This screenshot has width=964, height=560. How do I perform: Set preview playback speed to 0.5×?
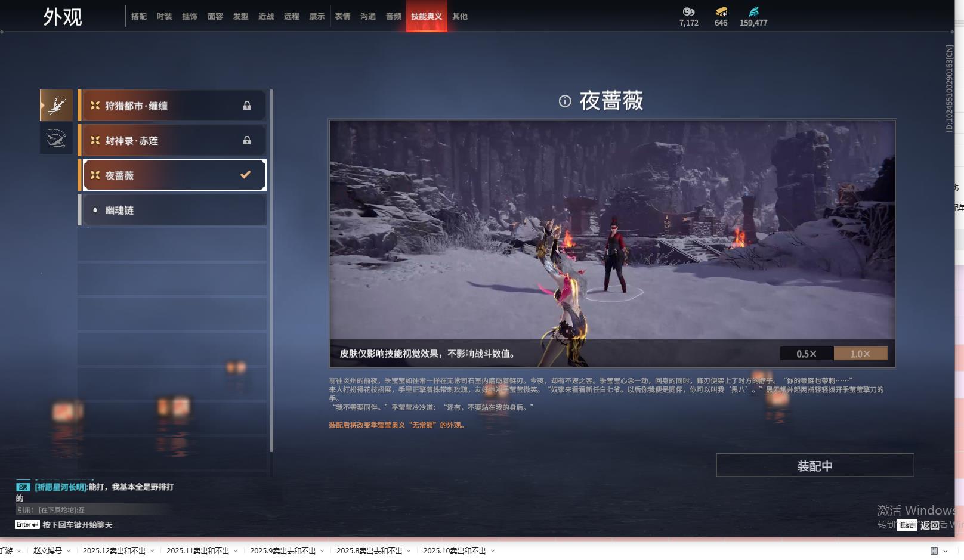point(807,354)
